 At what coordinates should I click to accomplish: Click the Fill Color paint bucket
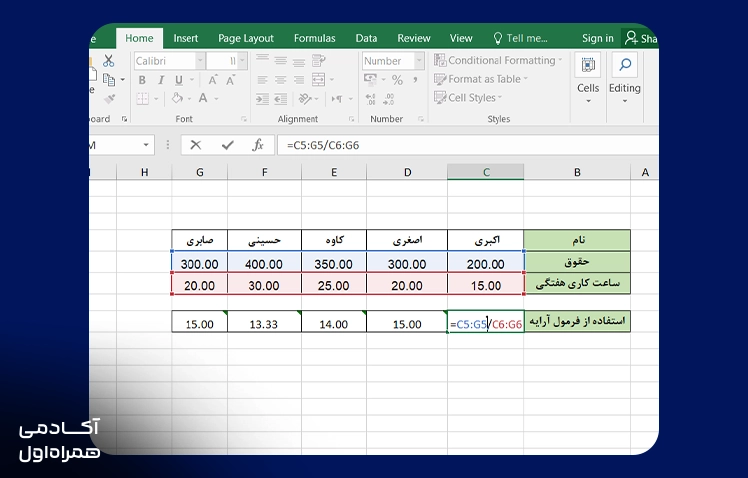[x=177, y=98]
